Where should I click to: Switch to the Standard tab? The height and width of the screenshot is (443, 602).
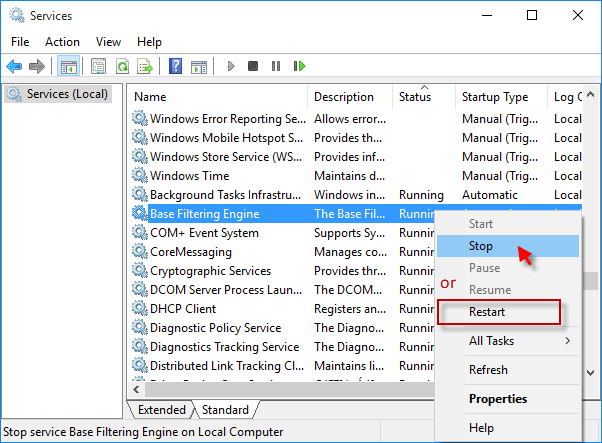[225, 410]
